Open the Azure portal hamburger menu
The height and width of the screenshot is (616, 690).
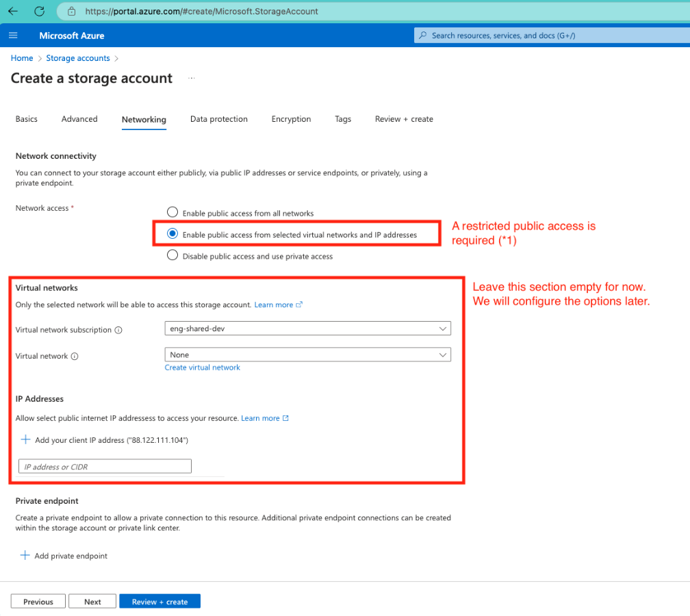[12, 35]
